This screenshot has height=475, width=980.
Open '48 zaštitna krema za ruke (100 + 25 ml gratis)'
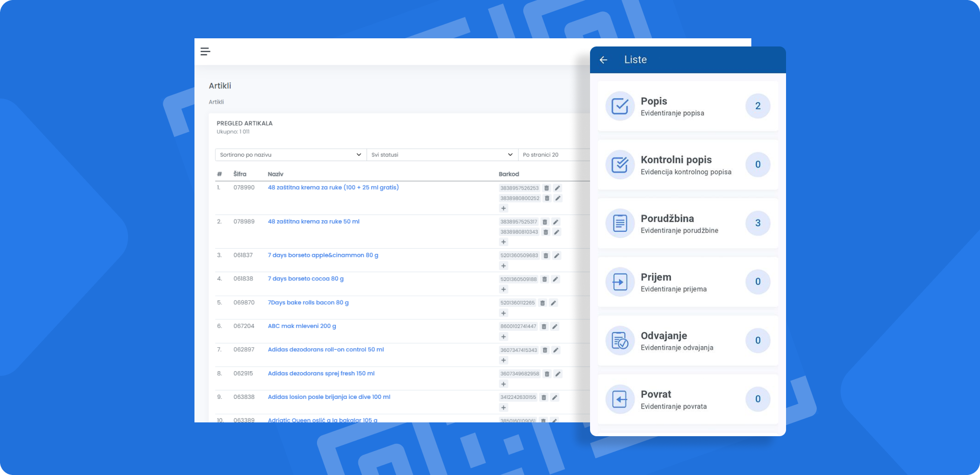click(333, 188)
